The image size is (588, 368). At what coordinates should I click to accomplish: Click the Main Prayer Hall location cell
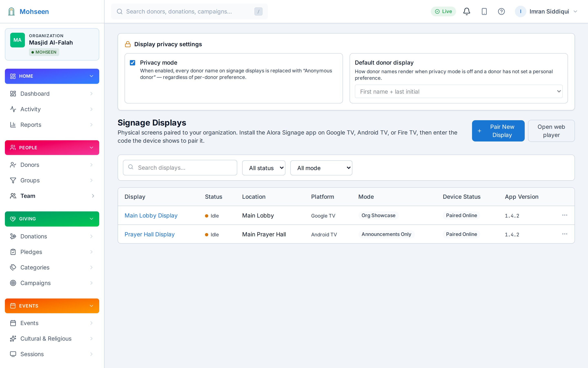coord(264,234)
